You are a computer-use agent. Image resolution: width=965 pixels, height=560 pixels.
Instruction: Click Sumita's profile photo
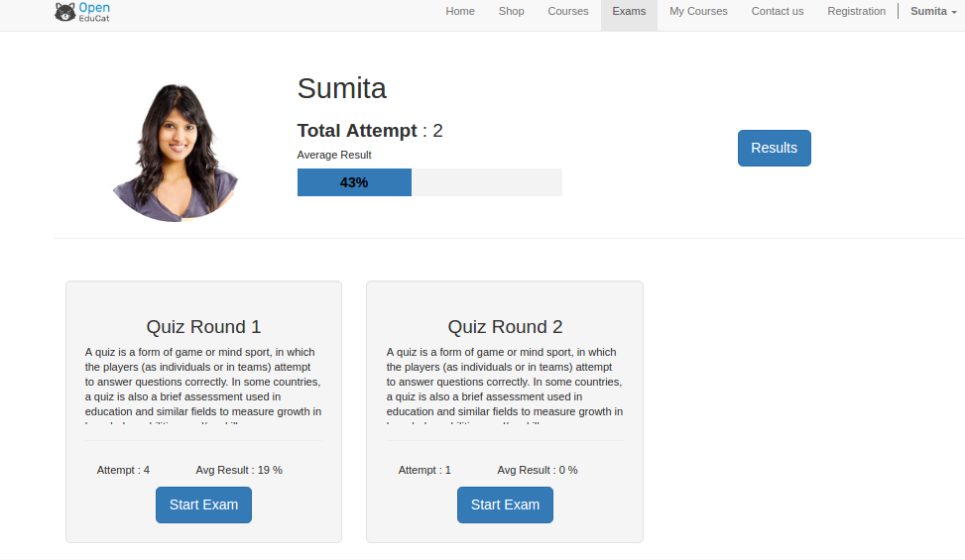176,152
